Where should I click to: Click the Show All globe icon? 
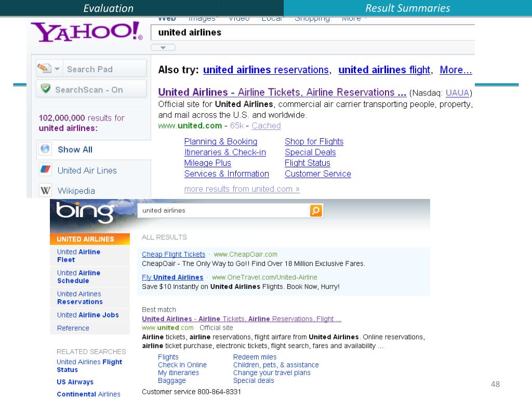(x=45, y=149)
